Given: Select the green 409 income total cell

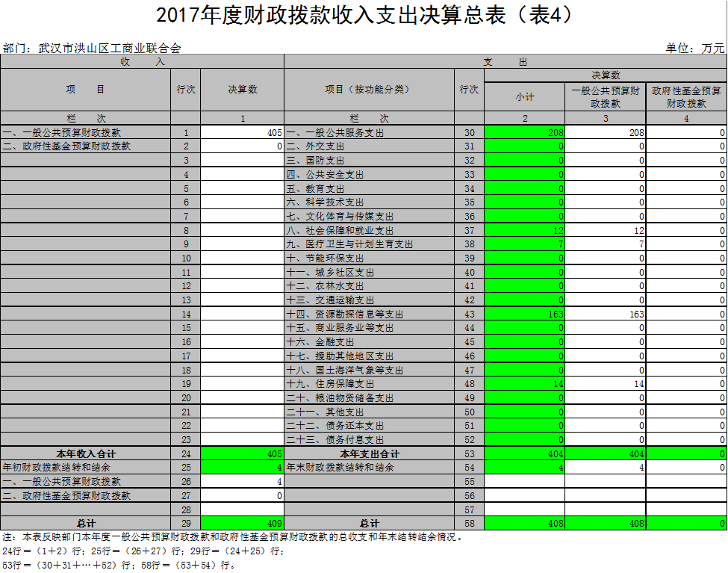Looking at the screenshot, I should tap(242, 523).
